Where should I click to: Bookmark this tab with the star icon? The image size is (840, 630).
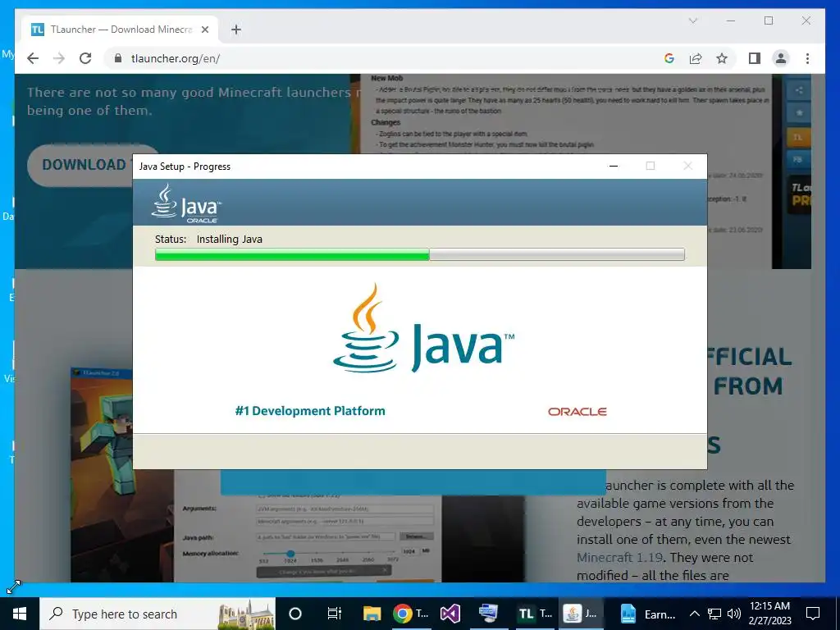722,58
